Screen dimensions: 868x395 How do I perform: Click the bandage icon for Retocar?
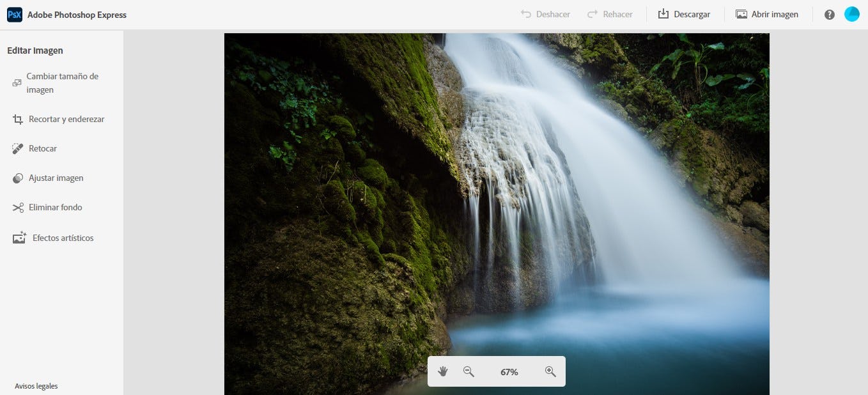(x=18, y=149)
